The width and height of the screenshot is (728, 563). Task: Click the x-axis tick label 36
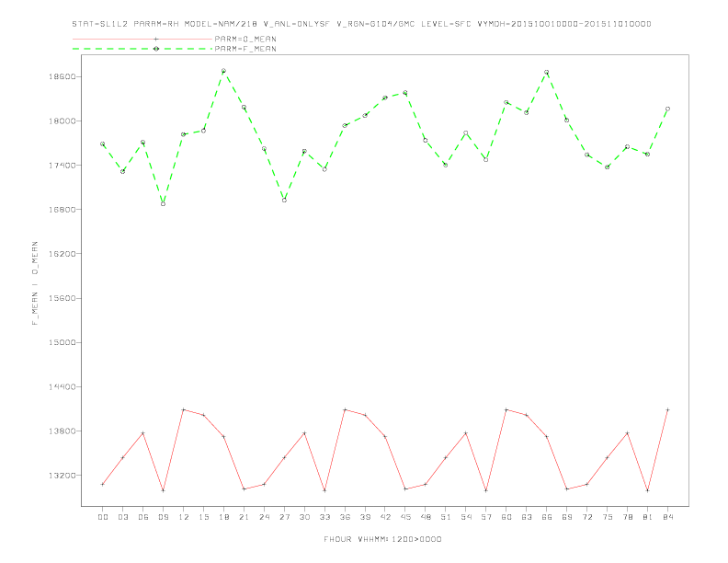pos(345,517)
